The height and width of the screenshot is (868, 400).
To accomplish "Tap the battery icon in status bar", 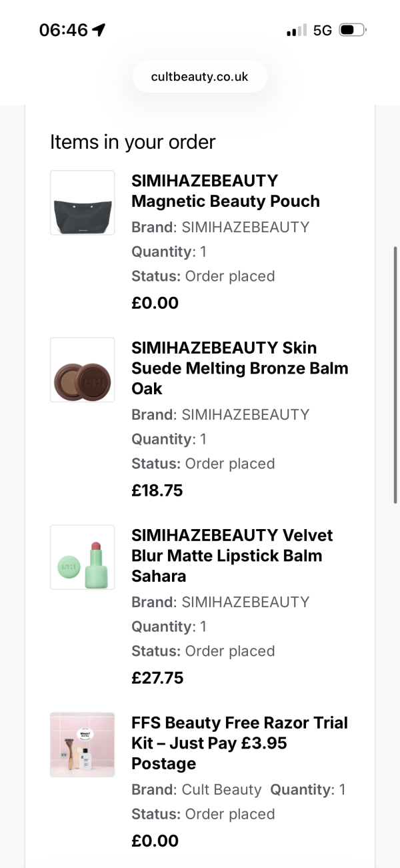I will point(351,30).
